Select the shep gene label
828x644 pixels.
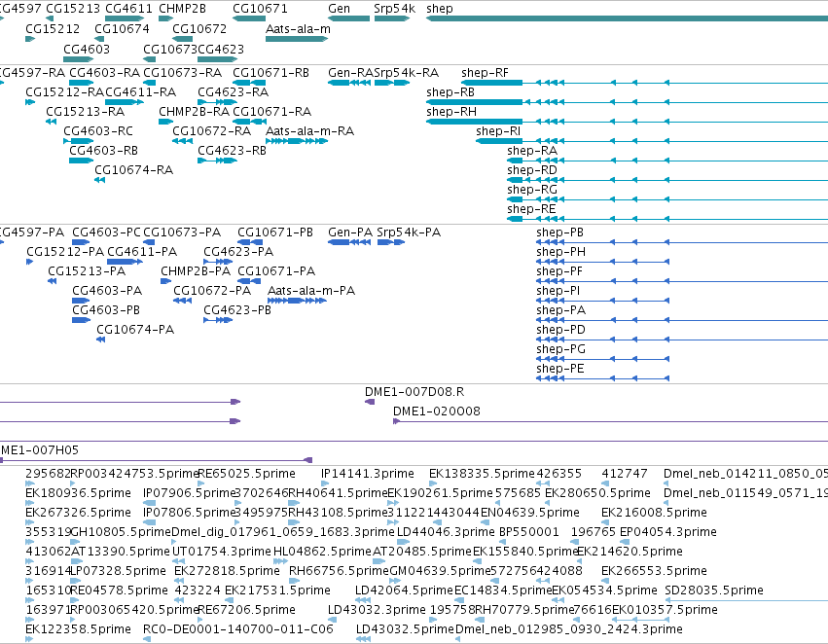[440, 9]
